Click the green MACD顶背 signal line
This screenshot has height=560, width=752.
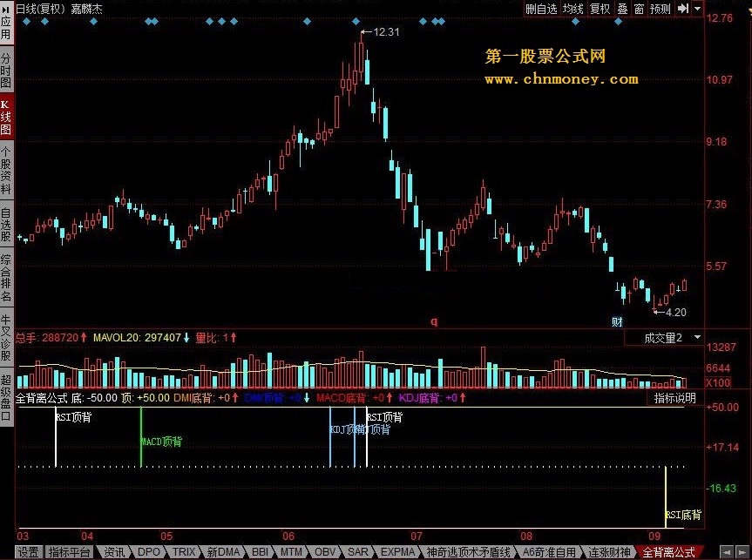tap(141, 437)
